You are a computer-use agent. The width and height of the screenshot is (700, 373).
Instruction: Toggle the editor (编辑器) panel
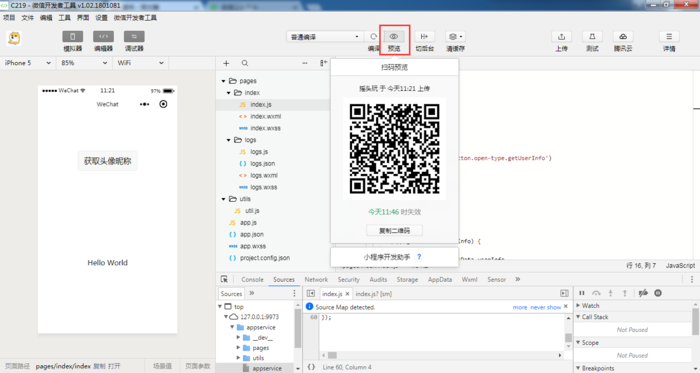(103, 37)
